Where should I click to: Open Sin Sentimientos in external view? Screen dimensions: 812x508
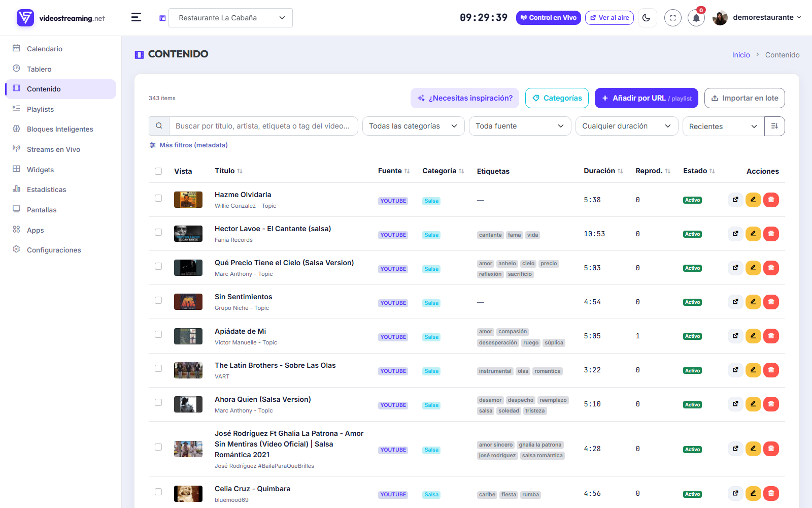pyautogui.click(x=735, y=302)
